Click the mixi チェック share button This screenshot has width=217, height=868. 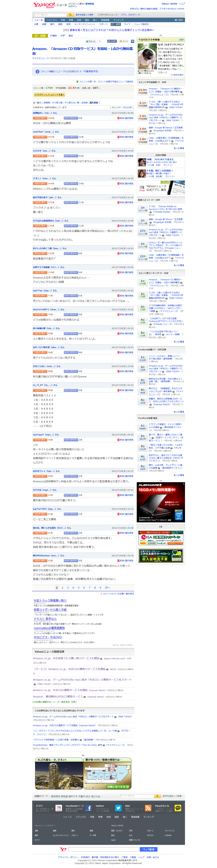tap(124, 41)
